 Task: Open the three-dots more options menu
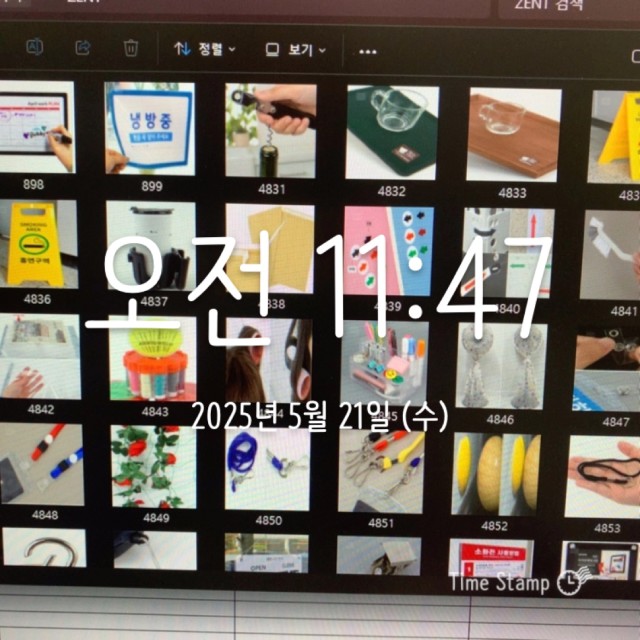click(367, 52)
